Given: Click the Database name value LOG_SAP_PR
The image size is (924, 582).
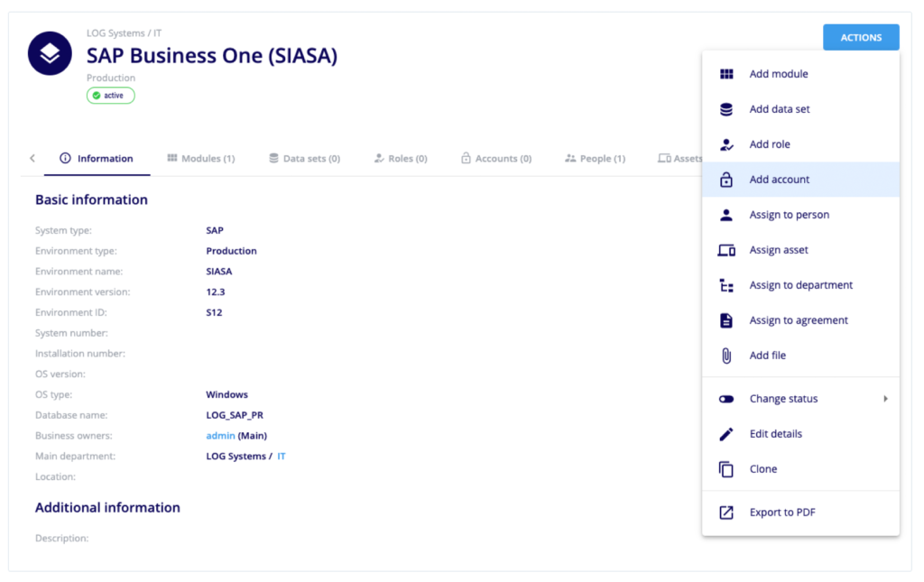Looking at the screenshot, I should [x=235, y=415].
